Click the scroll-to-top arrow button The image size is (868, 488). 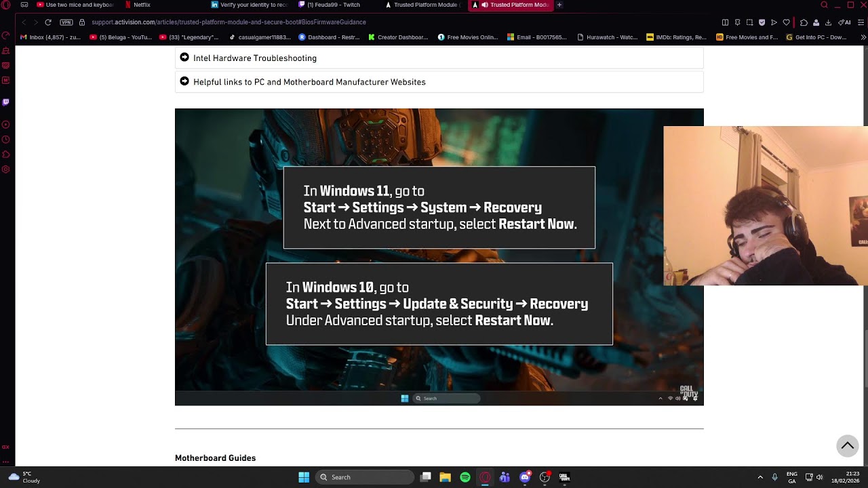847,445
